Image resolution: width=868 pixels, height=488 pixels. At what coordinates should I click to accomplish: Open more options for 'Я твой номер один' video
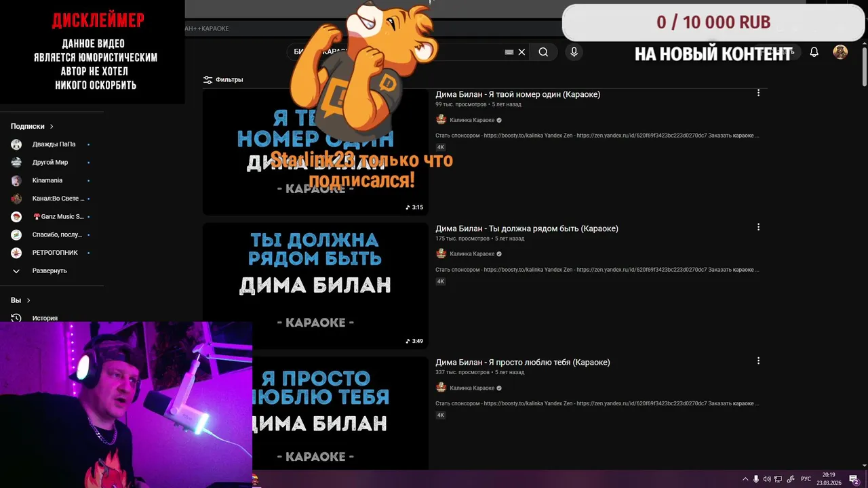[758, 93]
